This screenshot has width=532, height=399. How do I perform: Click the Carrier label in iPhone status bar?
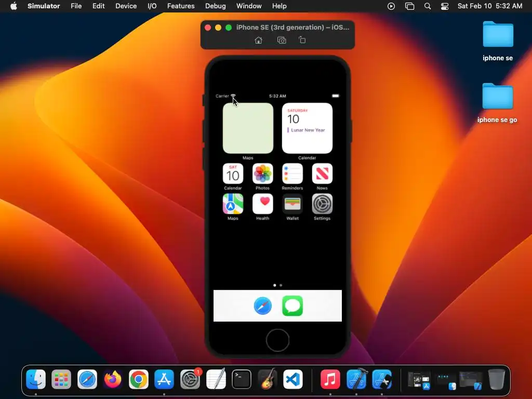coord(222,96)
